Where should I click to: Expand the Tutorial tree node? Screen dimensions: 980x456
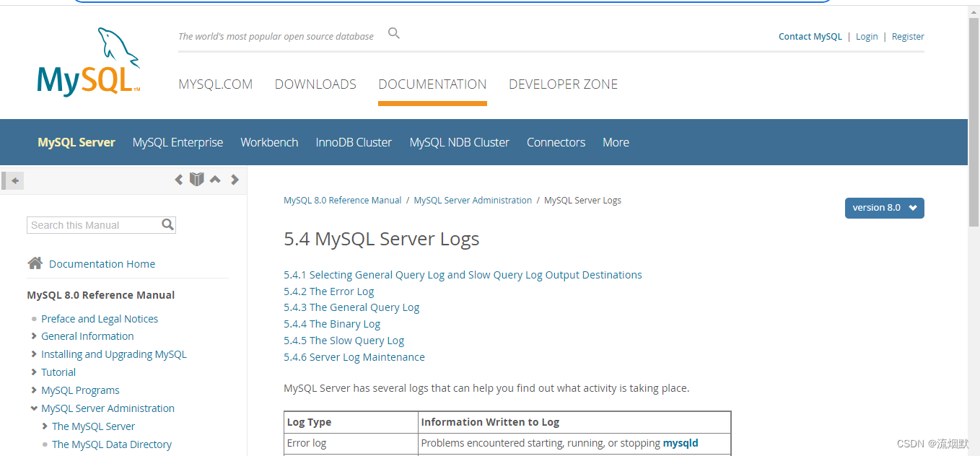(34, 372)
